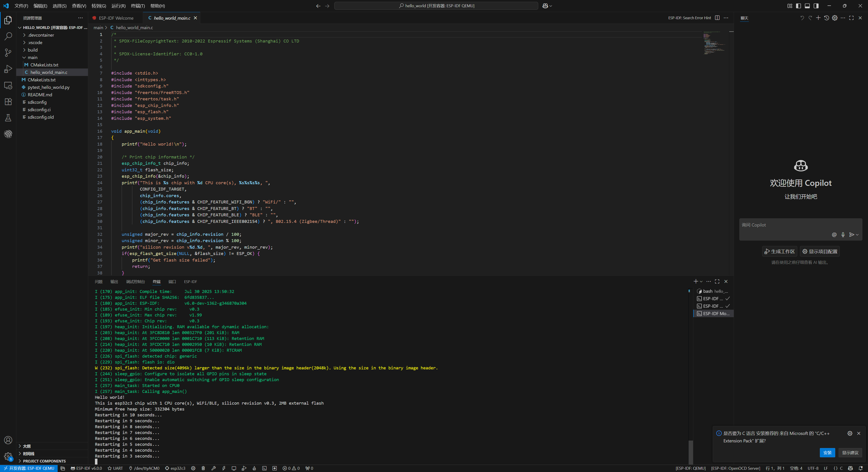Toggle the secondary side bar layout

point(816,6)
